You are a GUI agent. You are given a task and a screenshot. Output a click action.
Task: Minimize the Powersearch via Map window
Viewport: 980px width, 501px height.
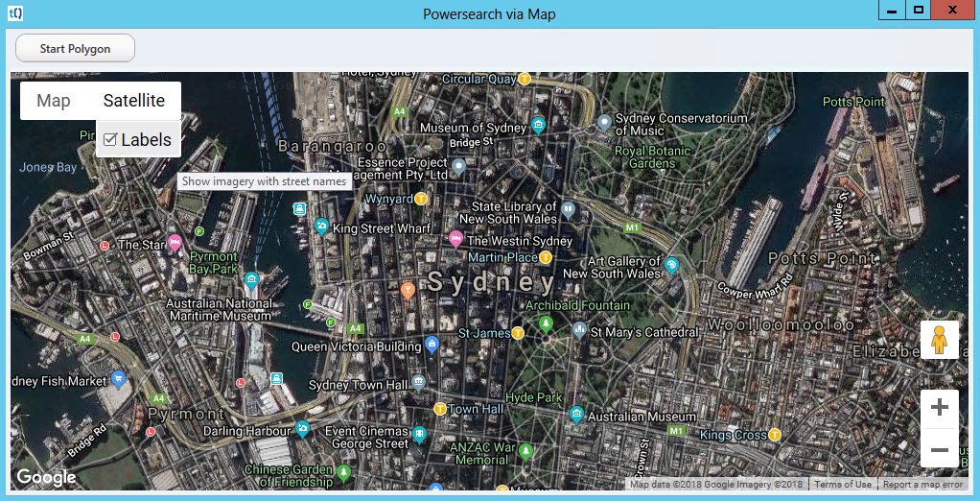(892, 10)
